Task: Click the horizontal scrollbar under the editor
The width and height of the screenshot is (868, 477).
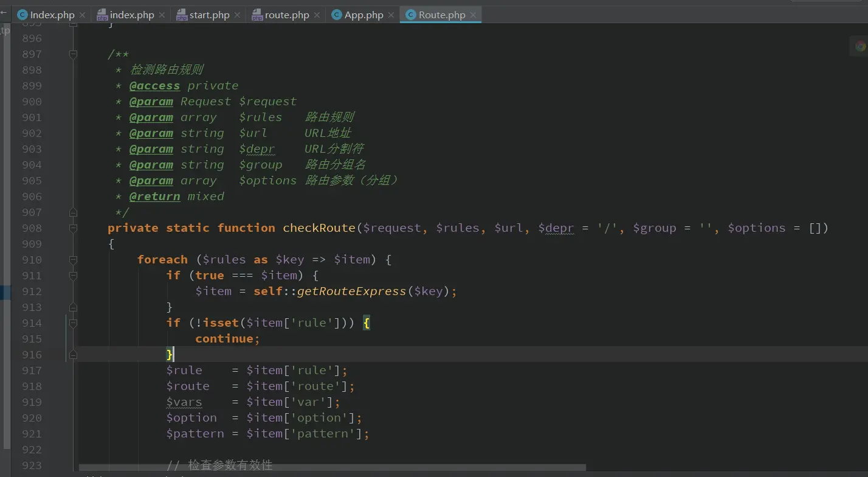Action: 332,468
